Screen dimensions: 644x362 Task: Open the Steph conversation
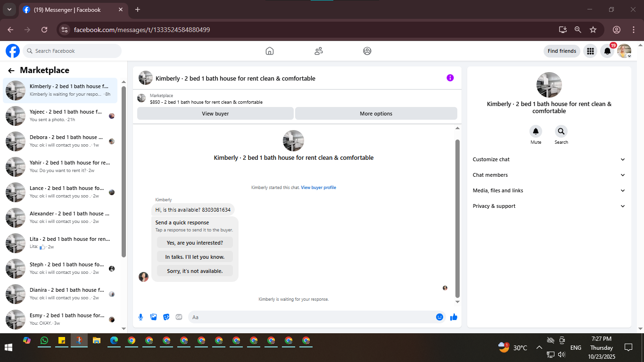pyautogui.click(x=60, y=268)
